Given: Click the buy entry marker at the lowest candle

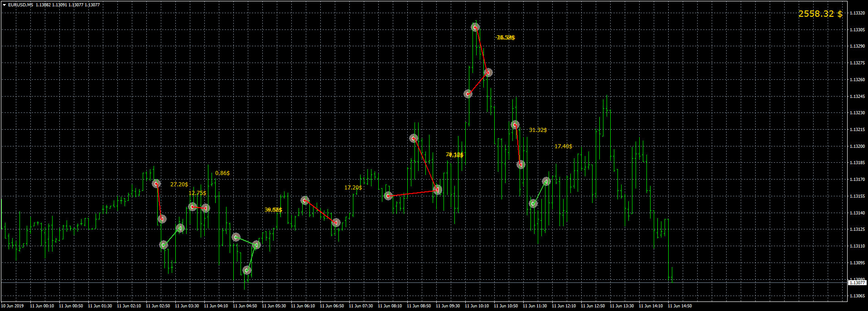Looking at the screenshot, I should pos(246,270).
